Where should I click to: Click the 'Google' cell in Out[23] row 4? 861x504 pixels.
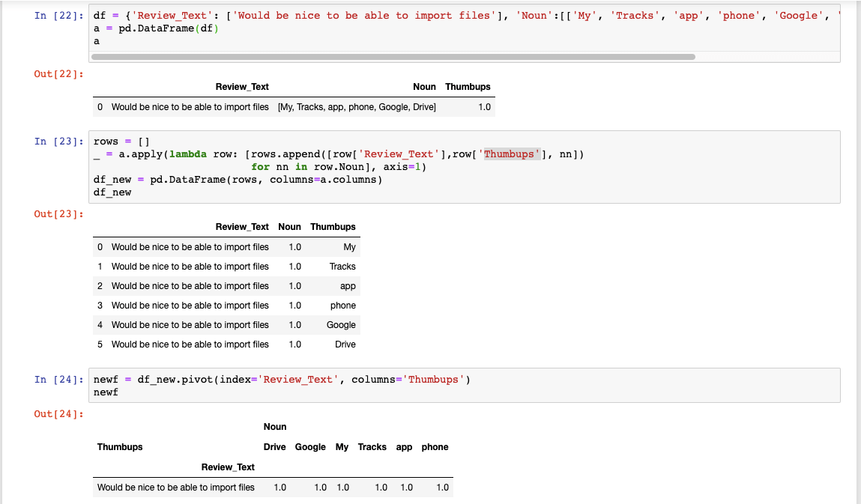coord(341,325)
